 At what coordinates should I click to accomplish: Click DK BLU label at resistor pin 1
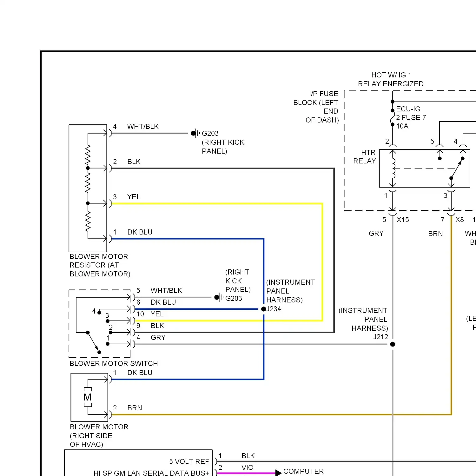140,232
